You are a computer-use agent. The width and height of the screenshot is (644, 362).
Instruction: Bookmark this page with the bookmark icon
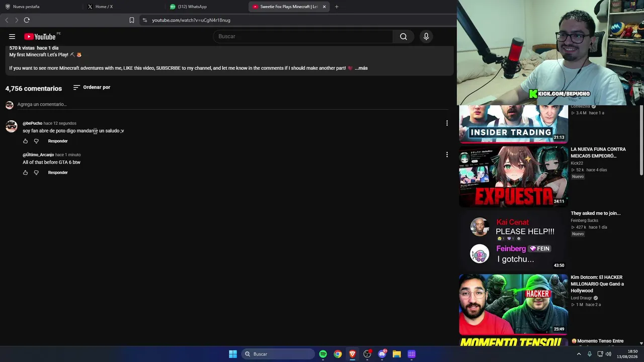tap(132, 20)
